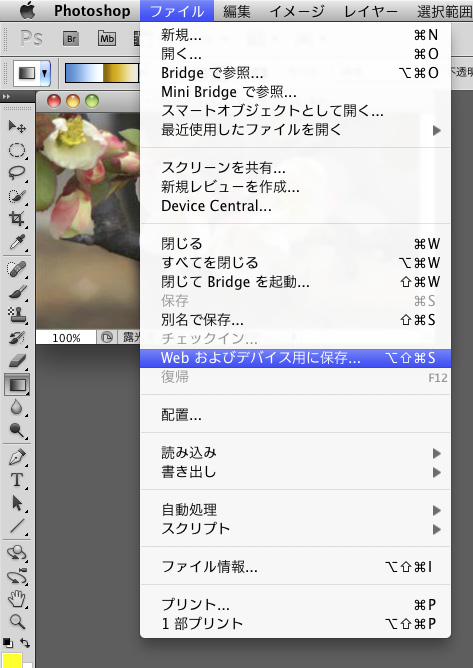Swap foreground and background colors
The image size is (473, 668).
point(25,643)
